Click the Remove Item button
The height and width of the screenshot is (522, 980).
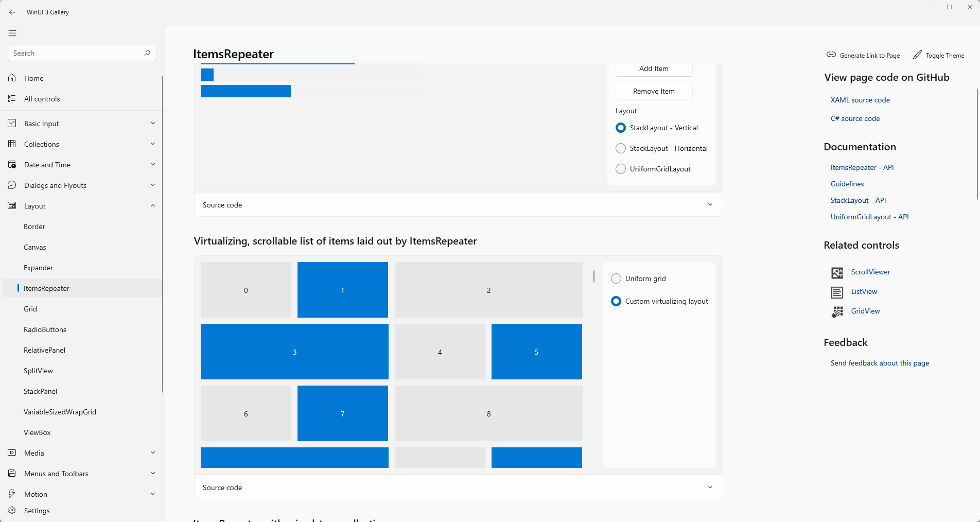(x=654, y=91)
